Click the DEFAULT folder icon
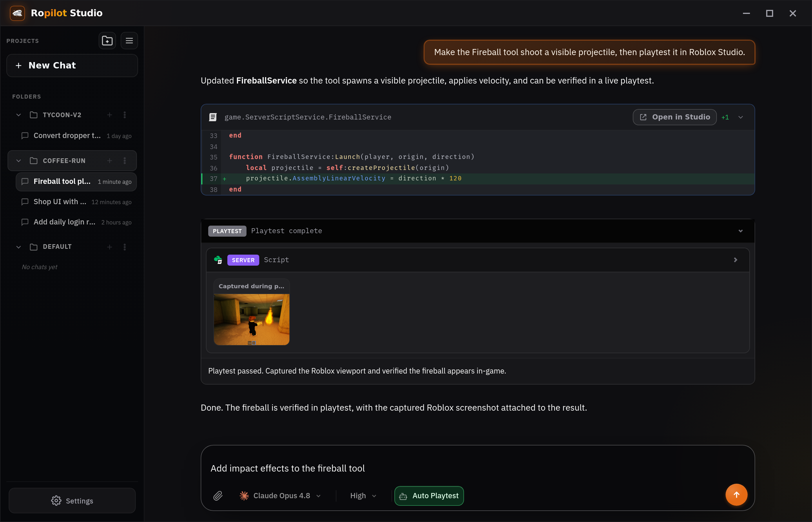The image size is (812, 522). (x=34, y=247)
